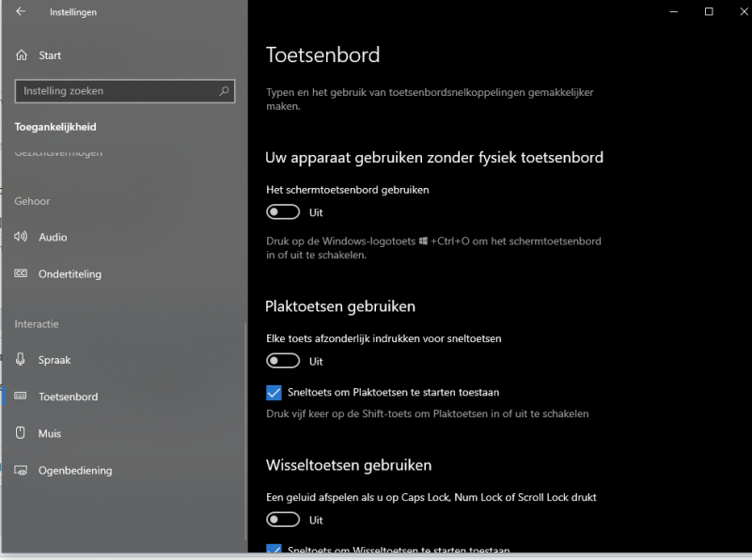This screenshot has width=752, height=560.
Task: Click the Muis mouse icon
Action: (21, 433)
